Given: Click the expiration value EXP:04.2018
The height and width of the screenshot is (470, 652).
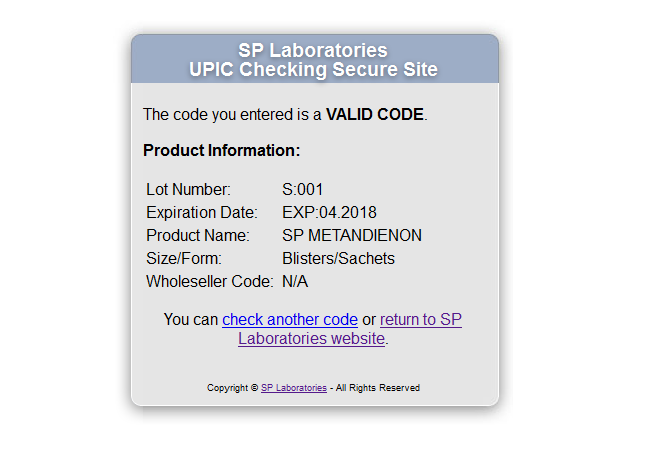Looking at the screenshot, I should pyautogui.click(x=329, y=213).
